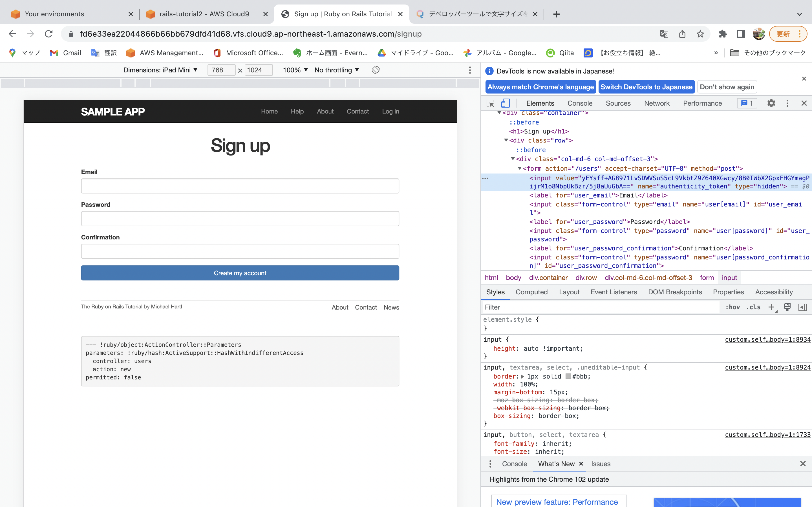
Task: Toggle the device toolbar icon
Action: click(505, 103)
